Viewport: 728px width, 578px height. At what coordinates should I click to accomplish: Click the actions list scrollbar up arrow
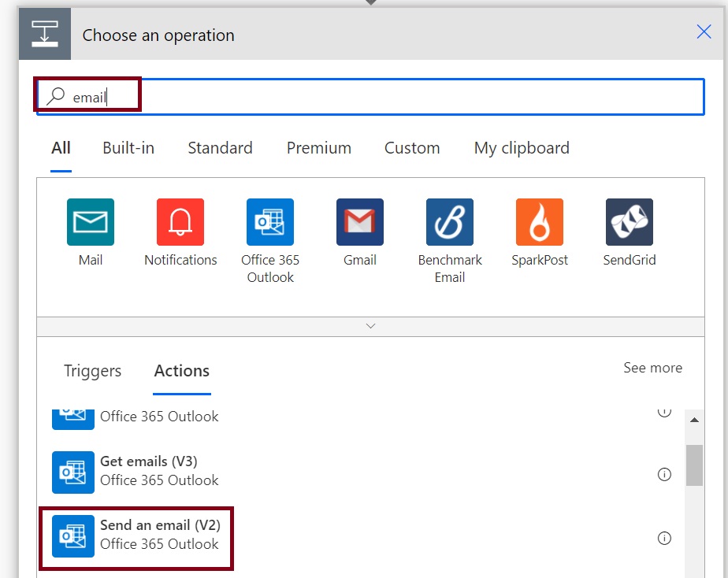tap(694, 421)
